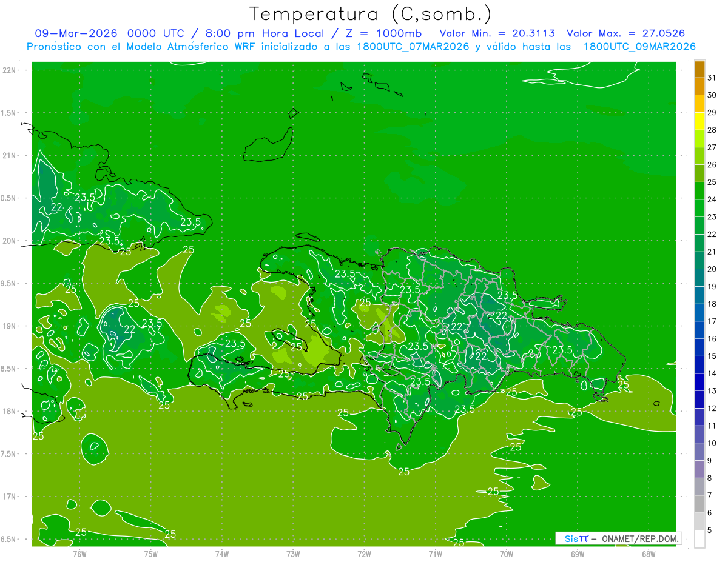
Task: Click the legend value 5 on the color bar
Action: point(710,530)
